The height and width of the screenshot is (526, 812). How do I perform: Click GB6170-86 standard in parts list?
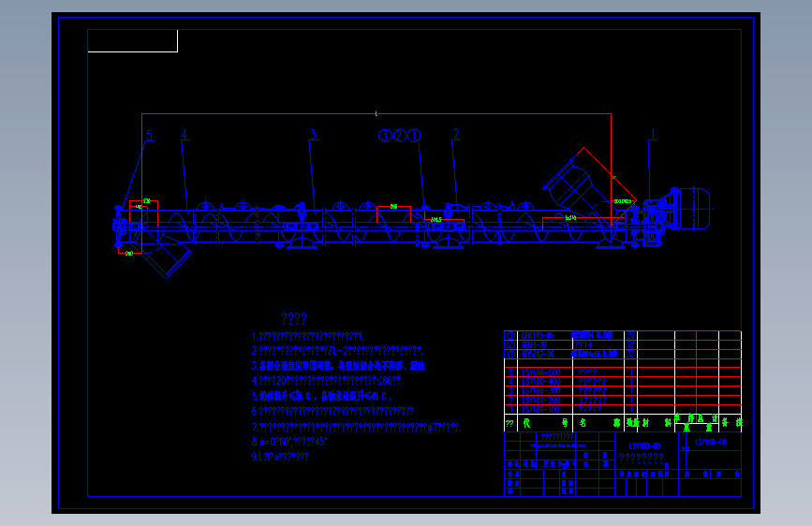[538, 335]
